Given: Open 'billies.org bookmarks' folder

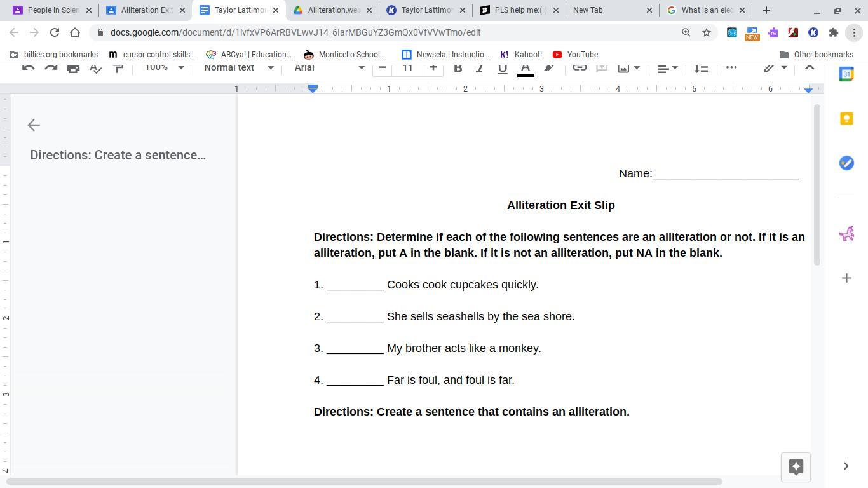Looking at the screenshot, I should pos(54,55).
